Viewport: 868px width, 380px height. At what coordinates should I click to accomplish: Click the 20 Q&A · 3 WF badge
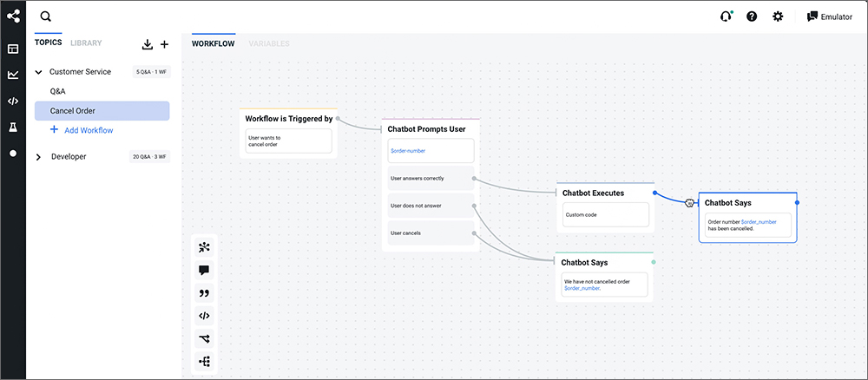click(x=149, y=157)
